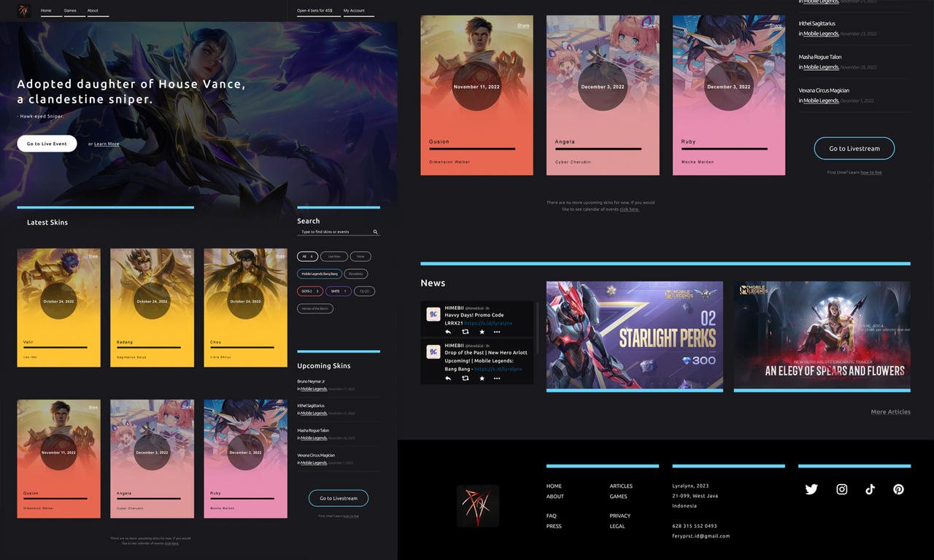Open An Elegy of Spears and Flowers article
The image size is (934, 560).
(x=822, y=335)
